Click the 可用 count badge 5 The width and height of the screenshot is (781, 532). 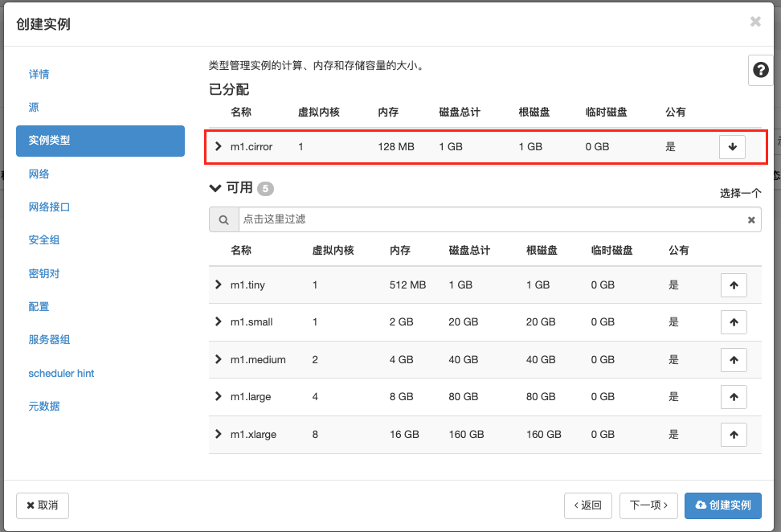click(265, 188)
